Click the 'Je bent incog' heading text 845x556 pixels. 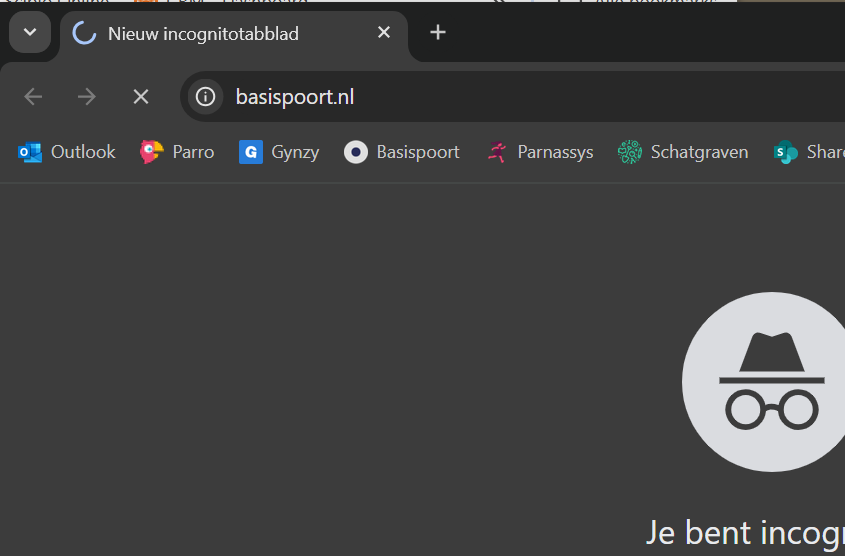745,532
